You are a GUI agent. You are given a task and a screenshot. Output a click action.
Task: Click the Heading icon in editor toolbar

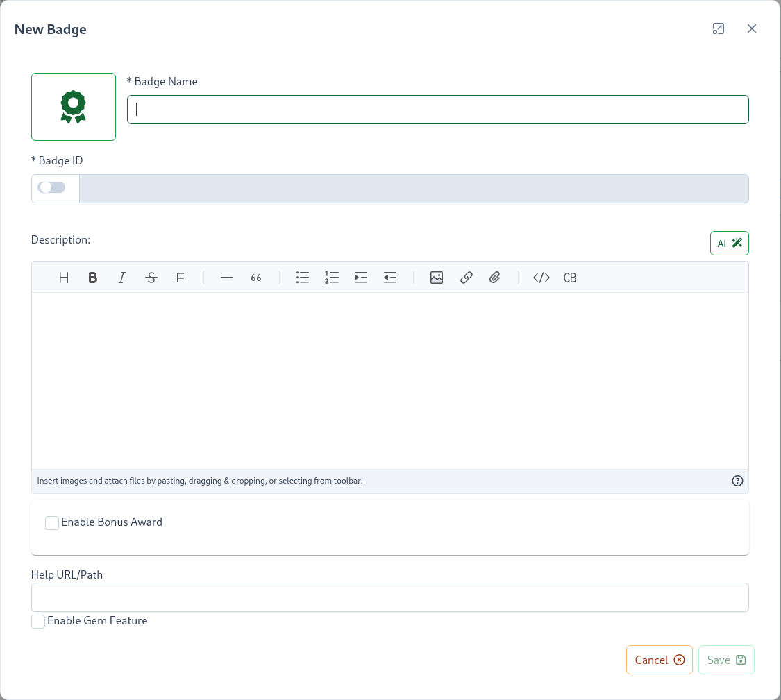64,278
